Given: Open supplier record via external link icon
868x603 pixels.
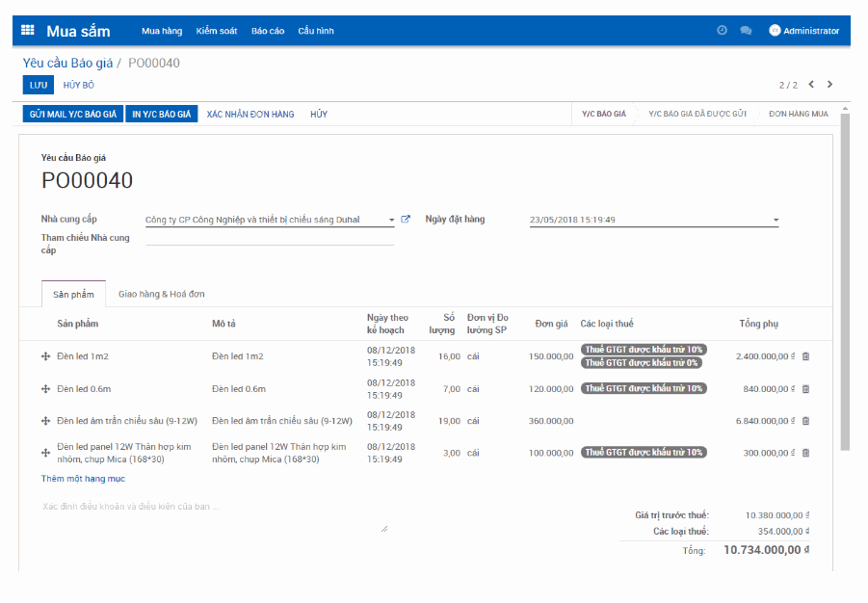Looking at the screenshot, I should (405, 219).
